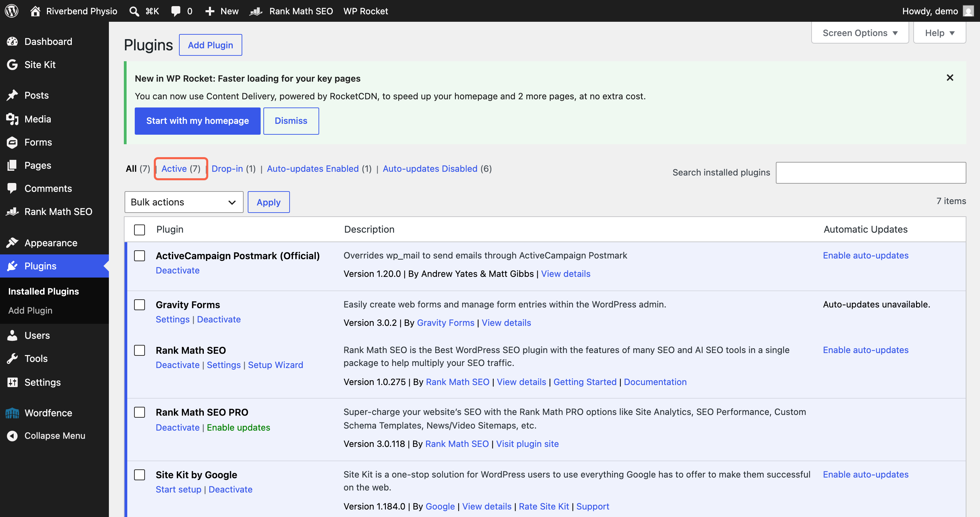Screen dimensions: 980x517
Task: Close the WP Rocket notice with the X
Action: click(950, 78)
